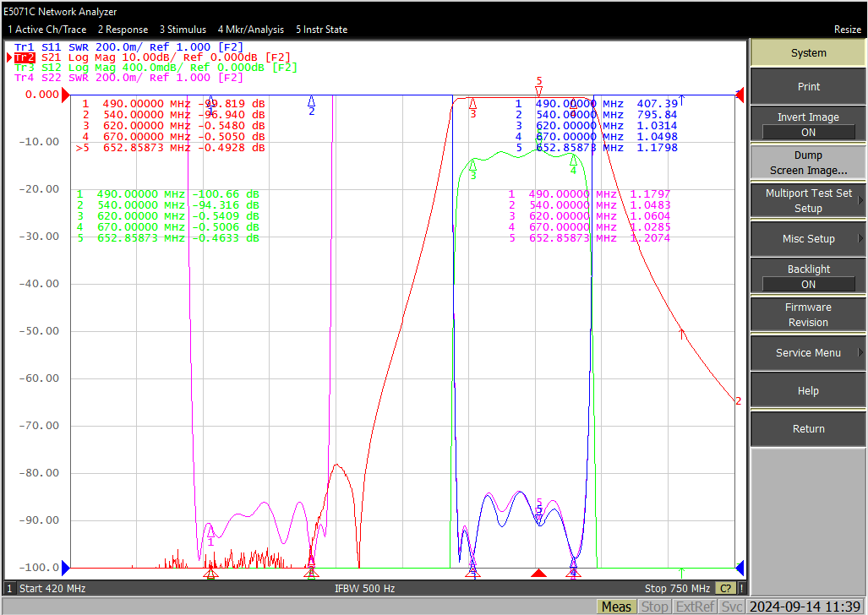This screenshot has height=615, width=868.
Task: Click the Start 420 MHz field
Action: coord(52,589)
